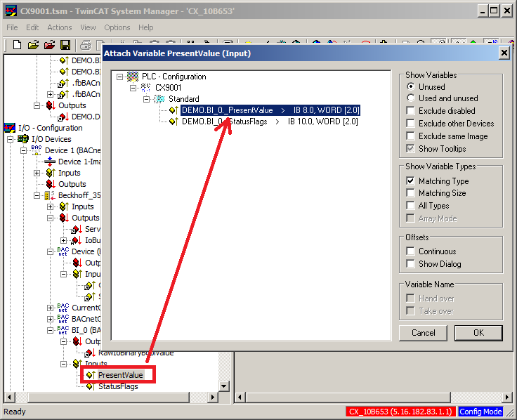Click the right panel scroll-right arrow

(x=506, y=397)
